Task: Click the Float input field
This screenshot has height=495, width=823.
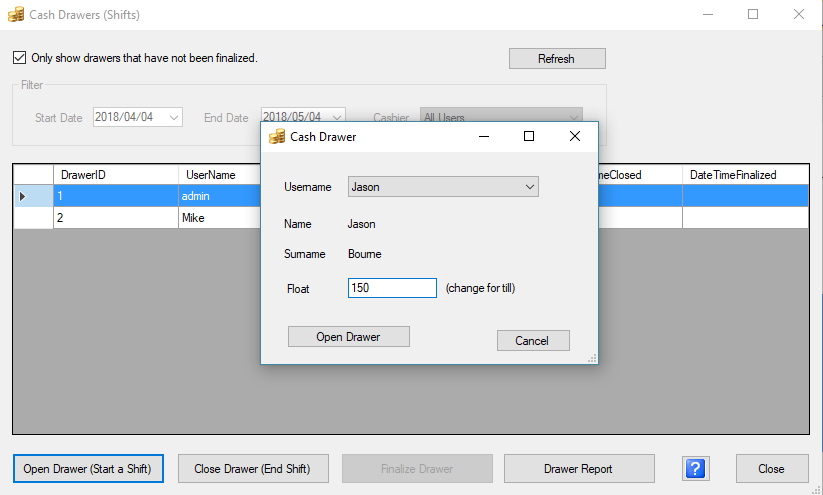Action: click(391, 288)
